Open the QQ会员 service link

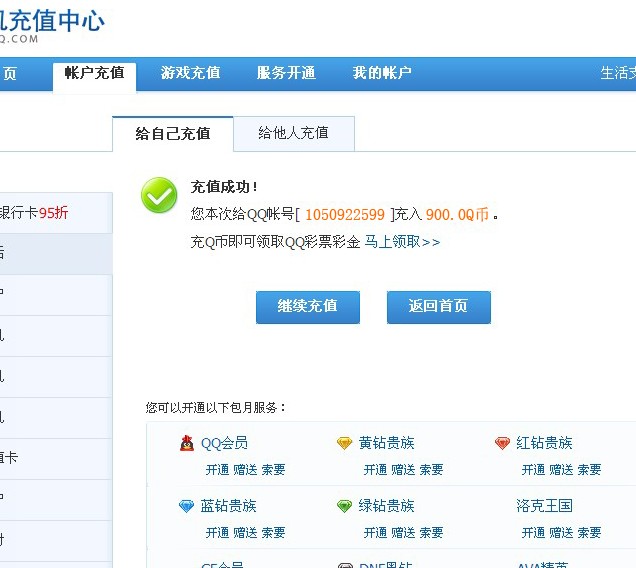click(224, 443)
